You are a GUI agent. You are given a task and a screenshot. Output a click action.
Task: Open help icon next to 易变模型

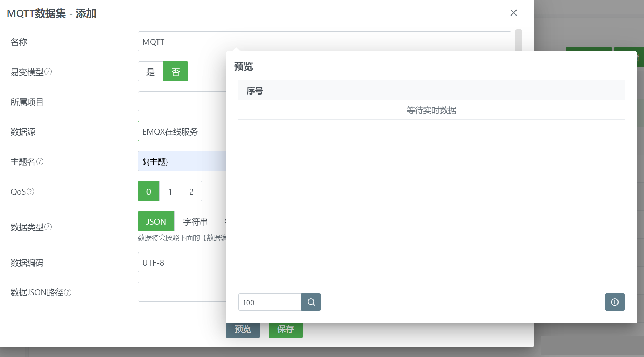pyautogui.click(x=49, y=71)
